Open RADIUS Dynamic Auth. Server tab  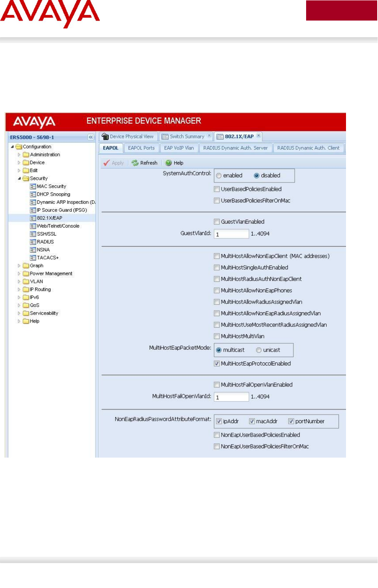(235, 148)
